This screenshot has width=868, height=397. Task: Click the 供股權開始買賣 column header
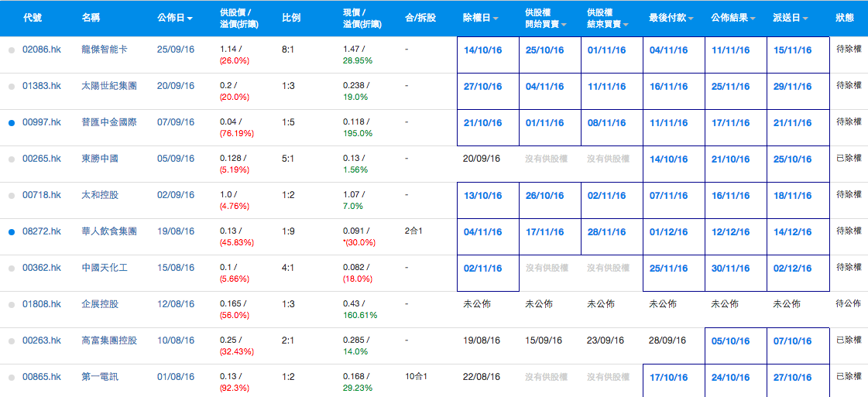pyautogui.click(x=545, y=19)
